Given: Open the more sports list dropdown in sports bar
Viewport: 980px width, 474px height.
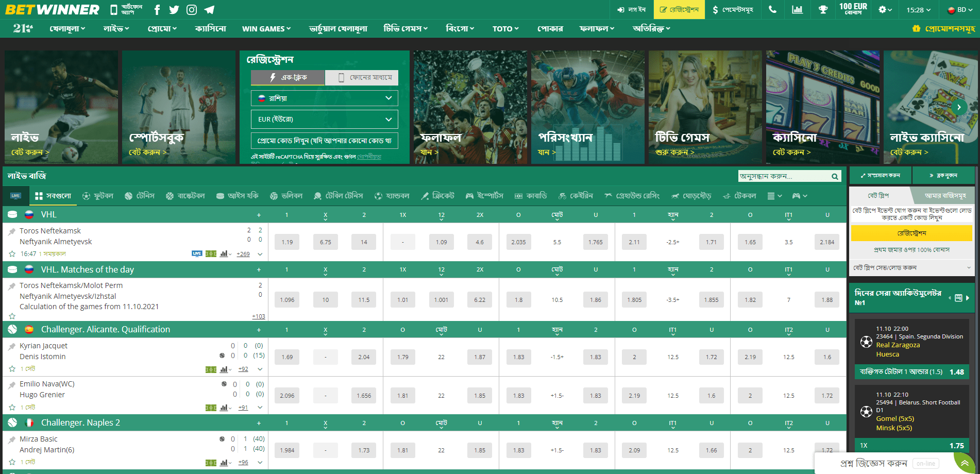Looking at the screenshot, I should (775, 196).
